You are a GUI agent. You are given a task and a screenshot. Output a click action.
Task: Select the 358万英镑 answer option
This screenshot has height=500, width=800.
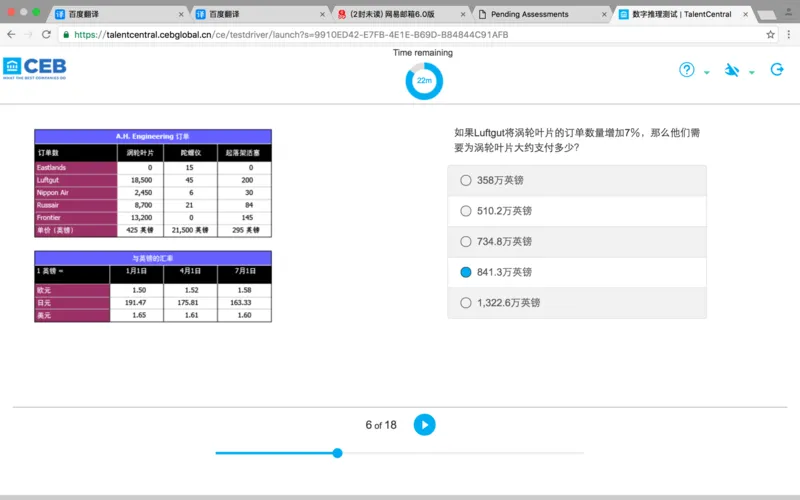point(577,180)
